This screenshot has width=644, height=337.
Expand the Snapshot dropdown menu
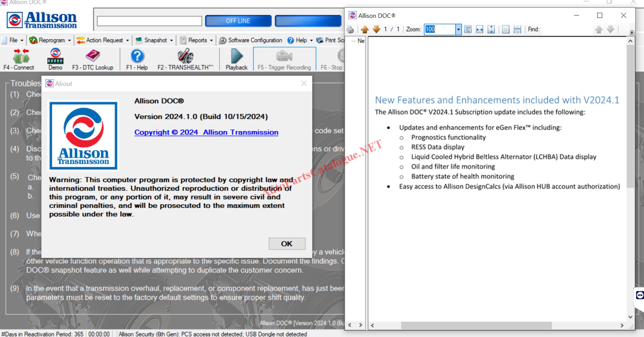click(155, 40)
